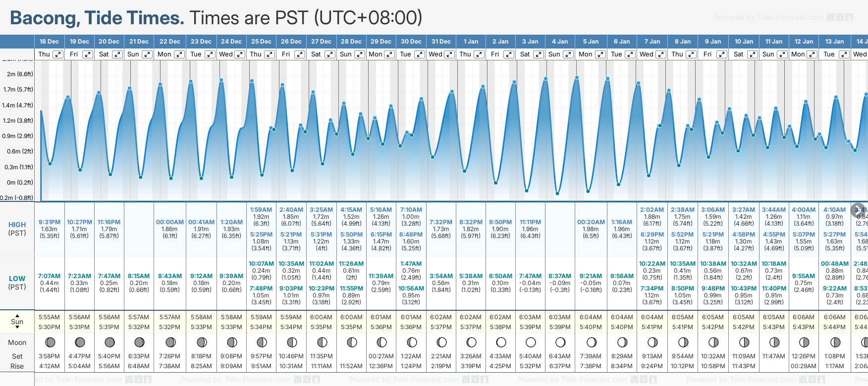Click the sunset down arrow below Sun label
Image resolution: width=868 pixels, height=386 pixels.
(x=17, y=328)
